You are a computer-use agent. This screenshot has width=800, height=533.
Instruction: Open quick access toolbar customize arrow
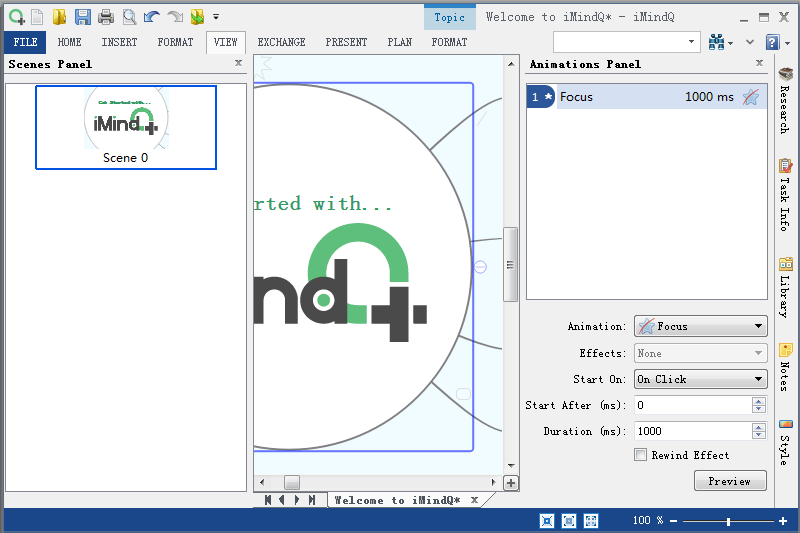[x=216, y=17]
